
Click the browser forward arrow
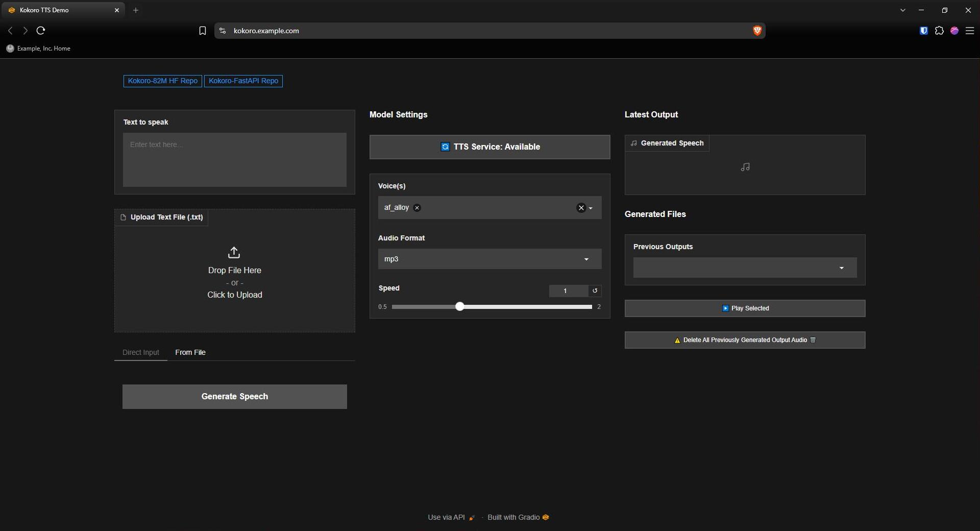(x=25, y=31)
